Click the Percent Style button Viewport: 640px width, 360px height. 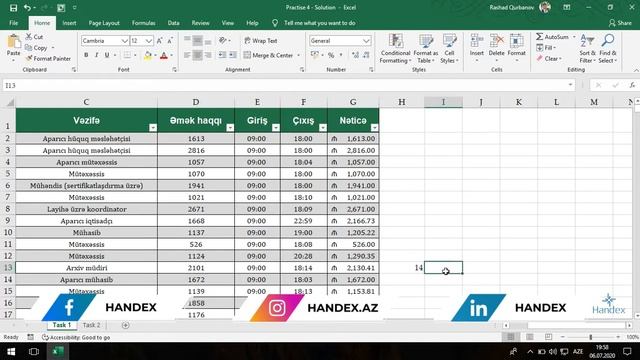click(331, 55)
